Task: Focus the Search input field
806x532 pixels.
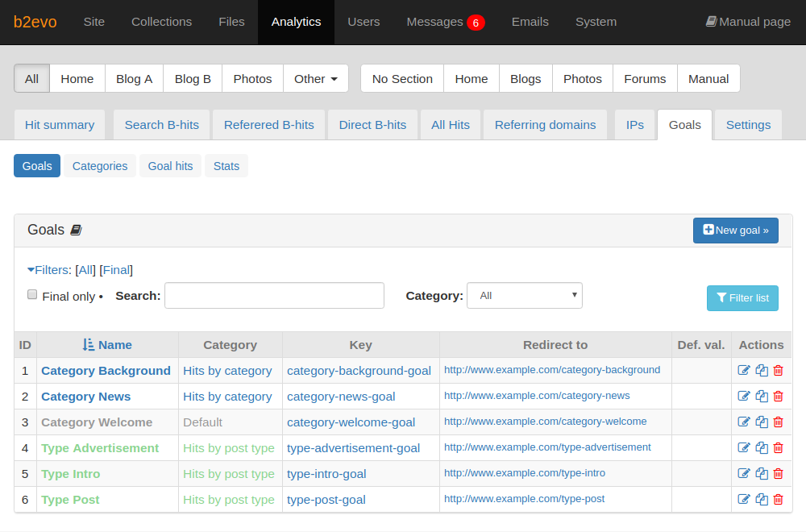Action: pos(275,296)
